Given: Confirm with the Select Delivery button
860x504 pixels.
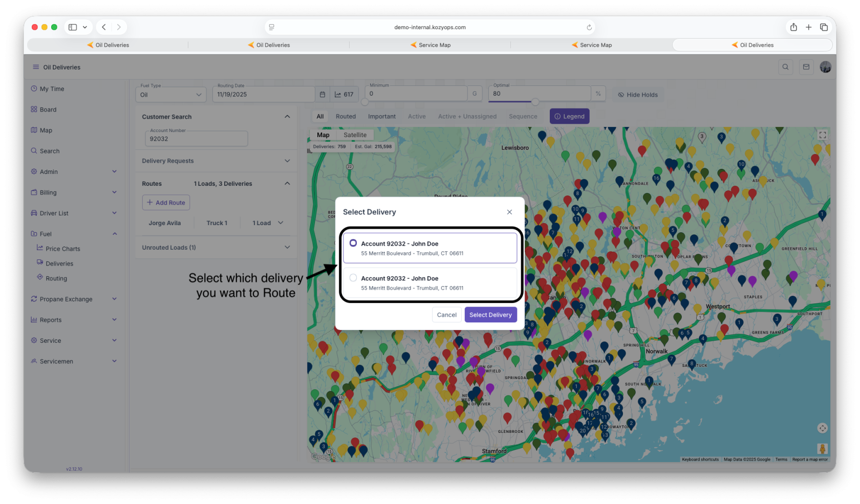Looking at the screenshot, I should point(490,315).
